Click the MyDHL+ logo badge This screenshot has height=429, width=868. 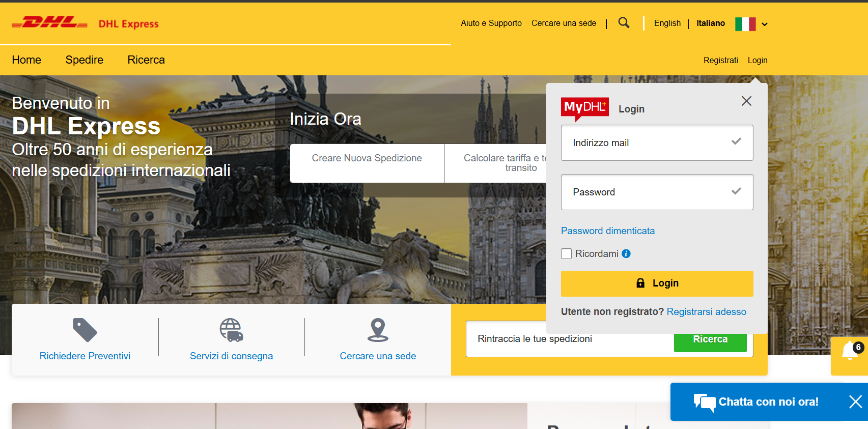(x=584, y=108)
